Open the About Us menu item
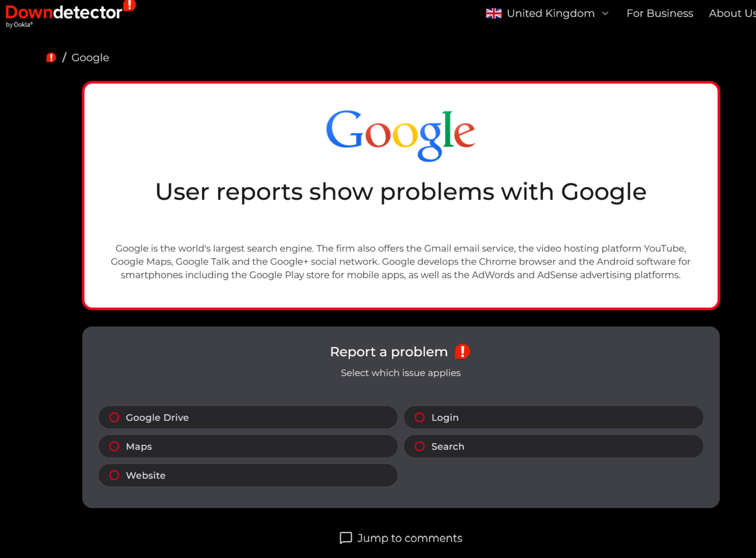This screenshot has height=558, width=756. click(x=732, y=14)
